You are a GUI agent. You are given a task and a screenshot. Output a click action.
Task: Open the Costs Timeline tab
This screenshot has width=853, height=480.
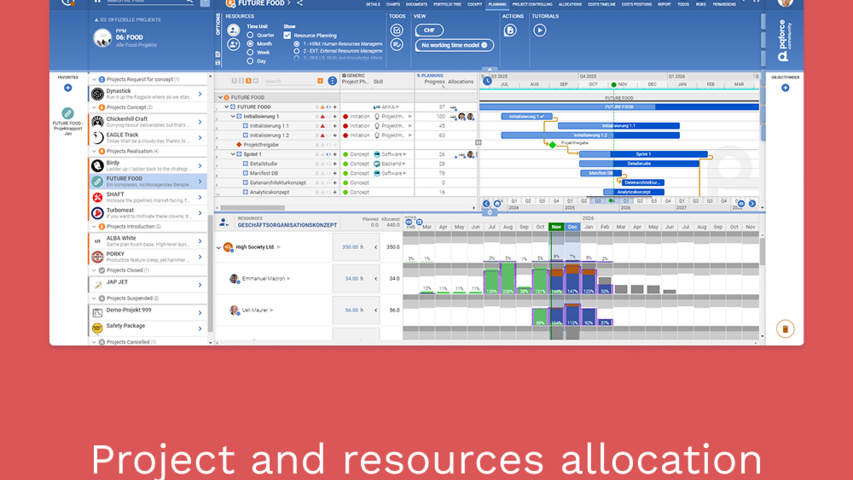click(601, 4)
